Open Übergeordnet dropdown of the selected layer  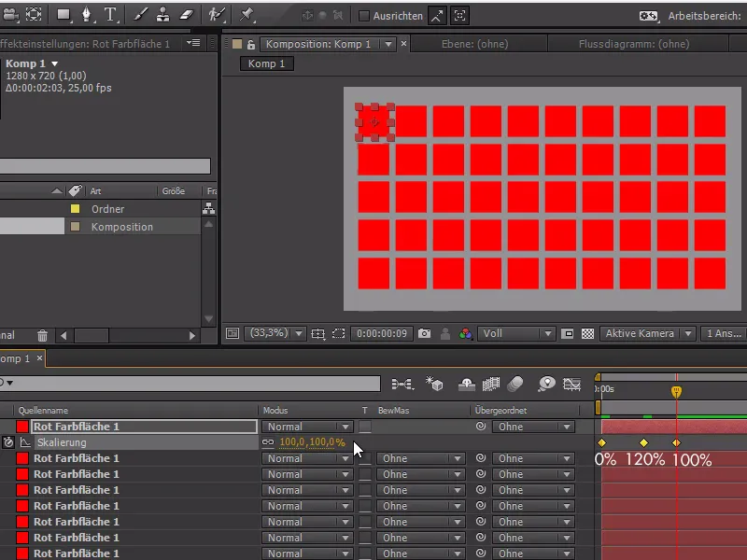pos(533,427)
